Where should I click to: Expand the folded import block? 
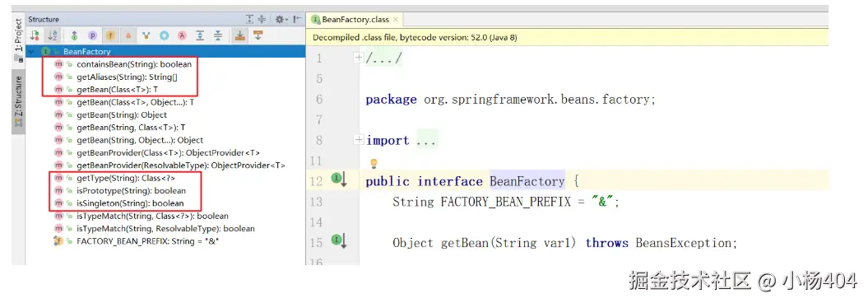[358, 140]
